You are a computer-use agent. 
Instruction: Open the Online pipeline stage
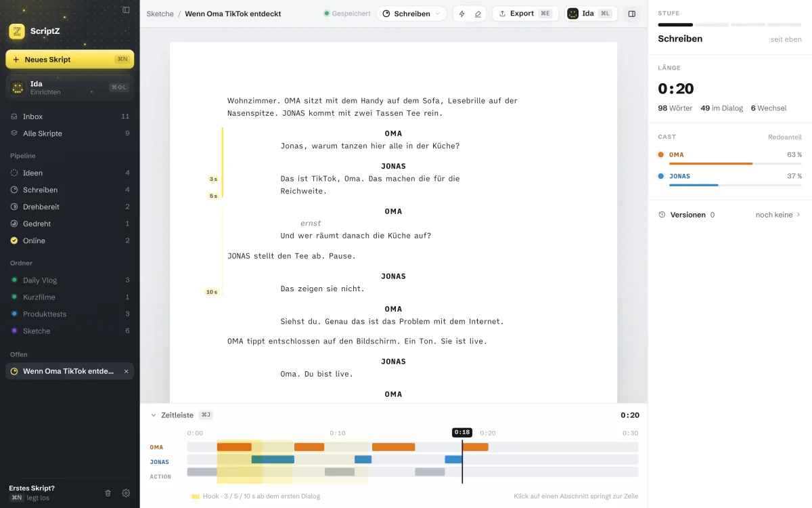point(70,240)
